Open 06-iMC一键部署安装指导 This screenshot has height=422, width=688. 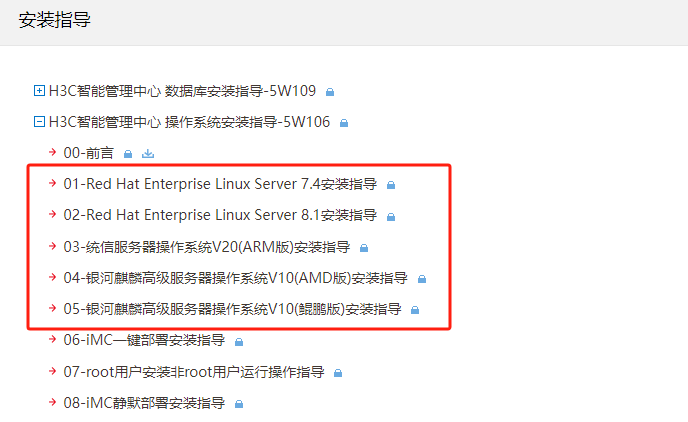144,340
